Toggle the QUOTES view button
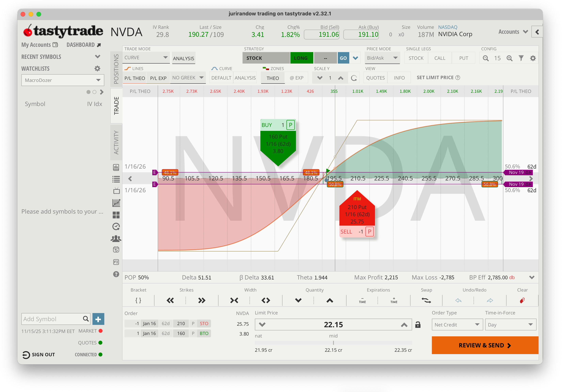This screenshot has width=565, height=392. click(375, 78)
